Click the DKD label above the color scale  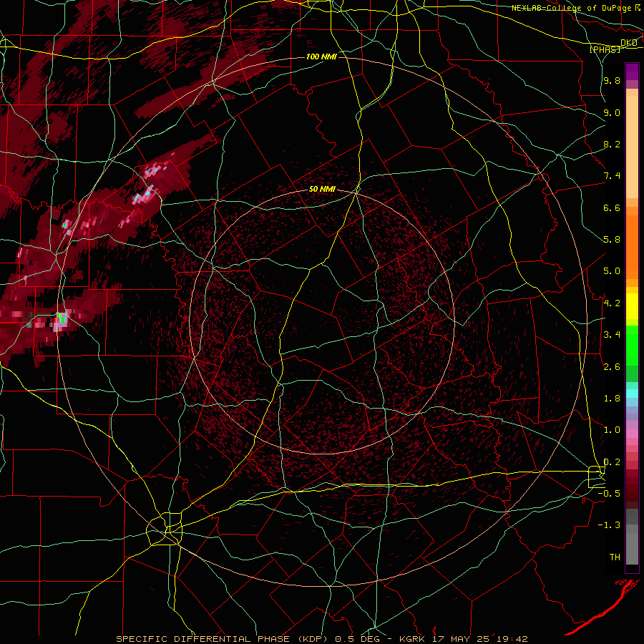coord(629,43)
